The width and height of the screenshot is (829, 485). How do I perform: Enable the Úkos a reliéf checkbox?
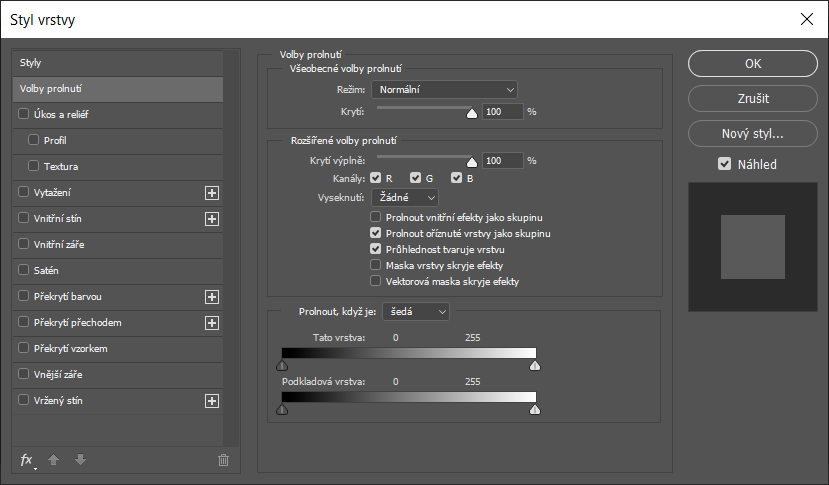[x=24, y=115]
